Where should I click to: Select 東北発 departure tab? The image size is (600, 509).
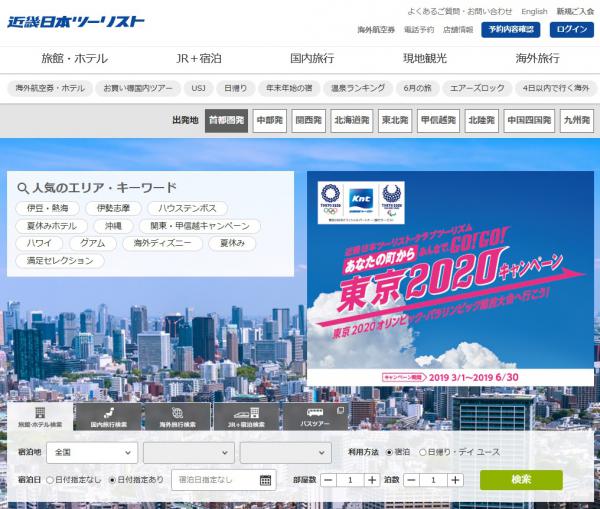pos(395,121)
